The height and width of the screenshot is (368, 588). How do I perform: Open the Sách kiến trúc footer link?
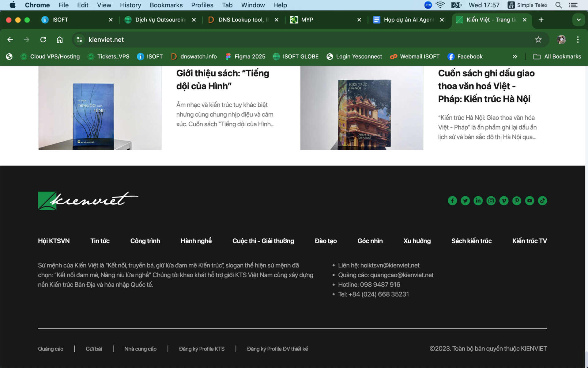click(x=471, y=241)
